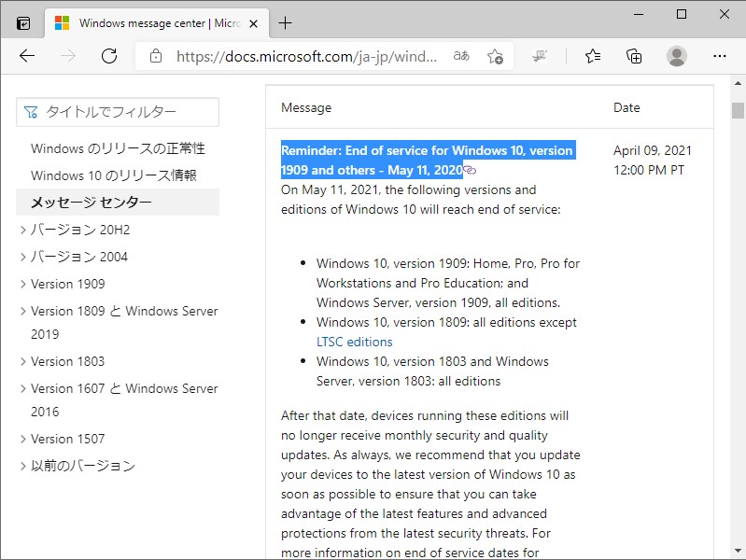Open the LTSC editions link
The image size is (746, 560).
tap(355, 343)
